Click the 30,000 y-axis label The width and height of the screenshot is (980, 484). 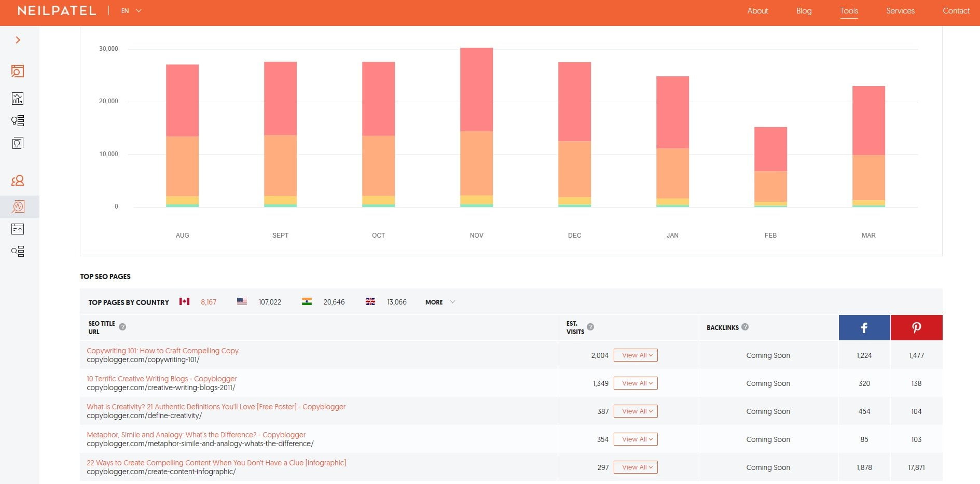108,49
